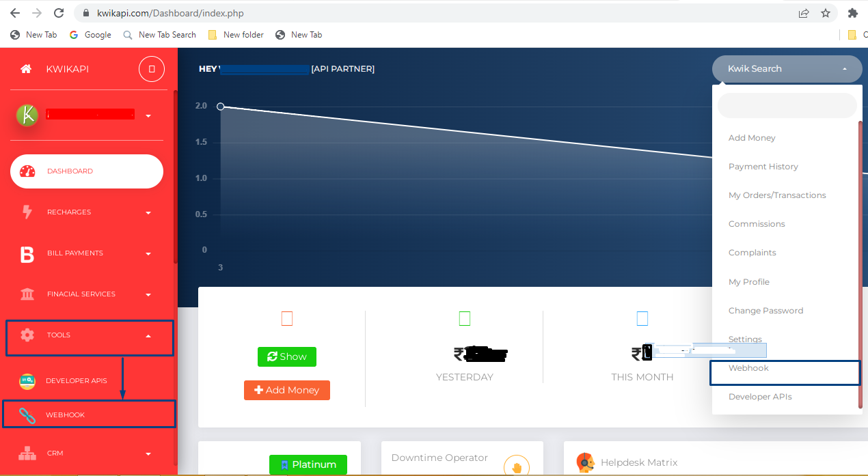The height and width of the screenshot is (476, 868).
Task: Open Dashboard via speedometer icon
Action: (x=27, y=171)
